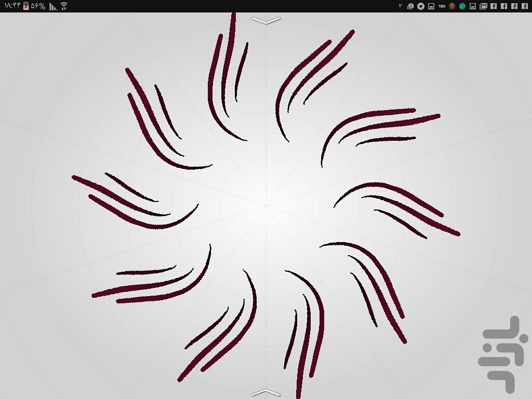
Task: Tap the 18:44 clock in status bar
Action: (x=11, y=6)
